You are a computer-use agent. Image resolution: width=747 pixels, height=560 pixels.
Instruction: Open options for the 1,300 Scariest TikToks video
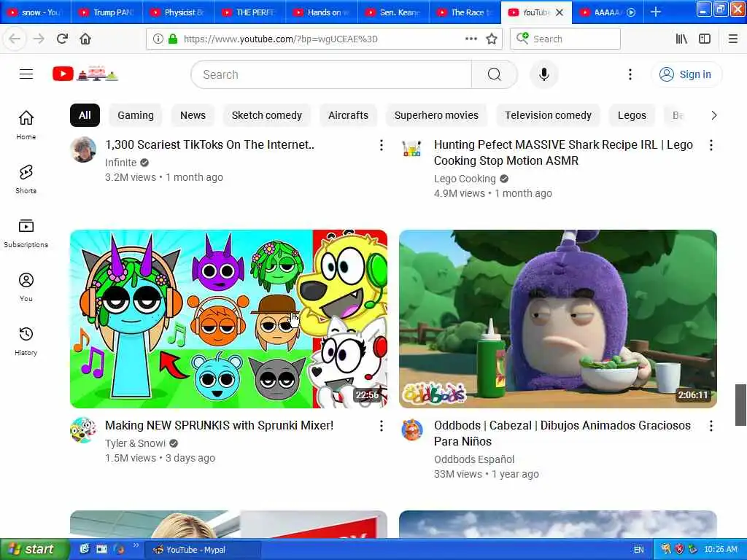pyautogui.click(x=381, y=145)
